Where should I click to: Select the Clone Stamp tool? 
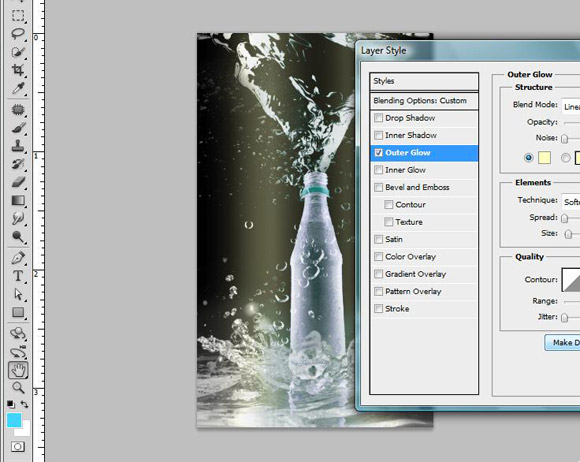18,146
